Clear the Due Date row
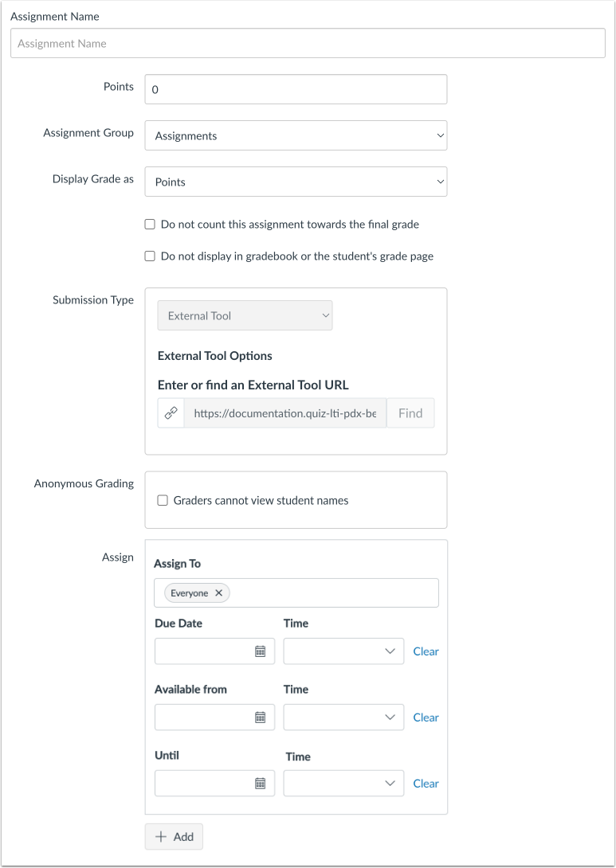The width and height of the screenshot is (616, 868). 426,651
